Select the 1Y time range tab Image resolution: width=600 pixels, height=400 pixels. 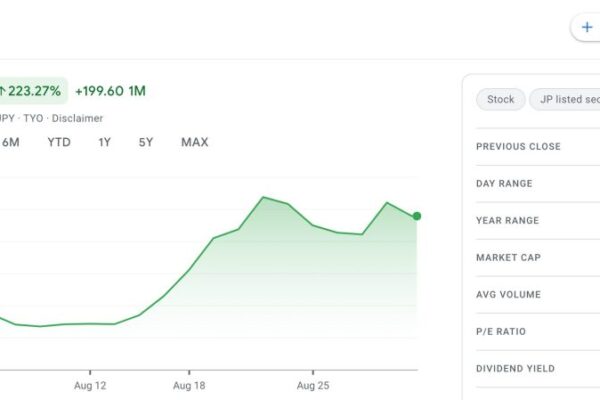point(105,142)
